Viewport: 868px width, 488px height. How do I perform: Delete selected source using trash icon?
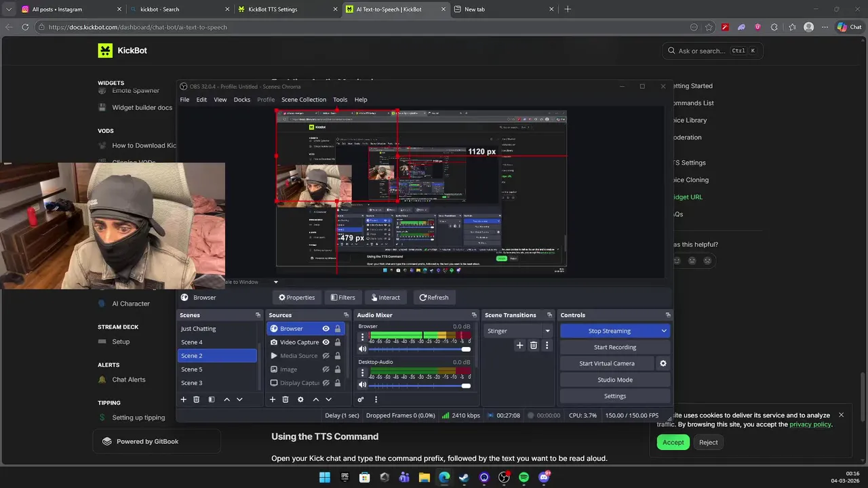pos(285,399)
